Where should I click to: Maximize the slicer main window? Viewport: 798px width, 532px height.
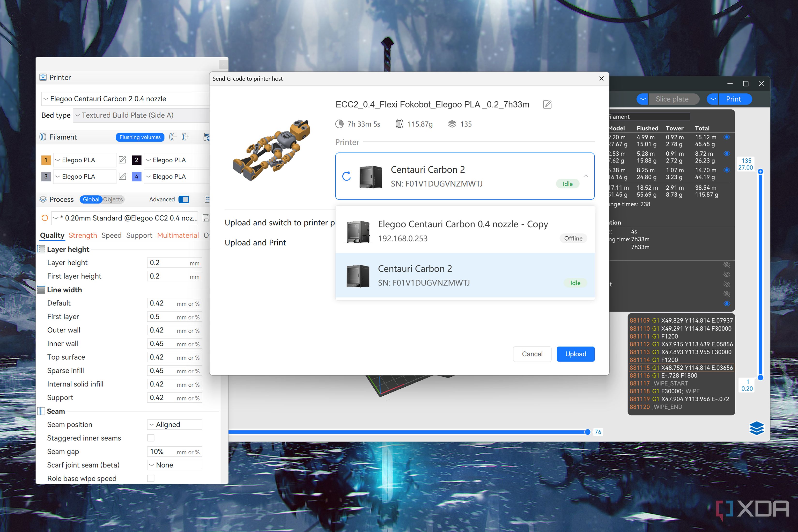[x=746, y=84]
